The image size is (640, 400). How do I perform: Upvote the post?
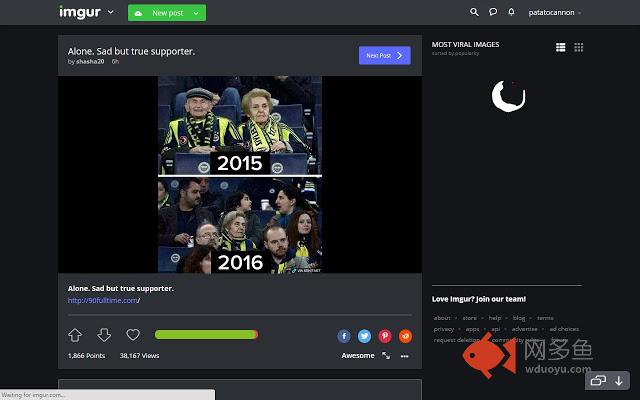tap(75, 335)
